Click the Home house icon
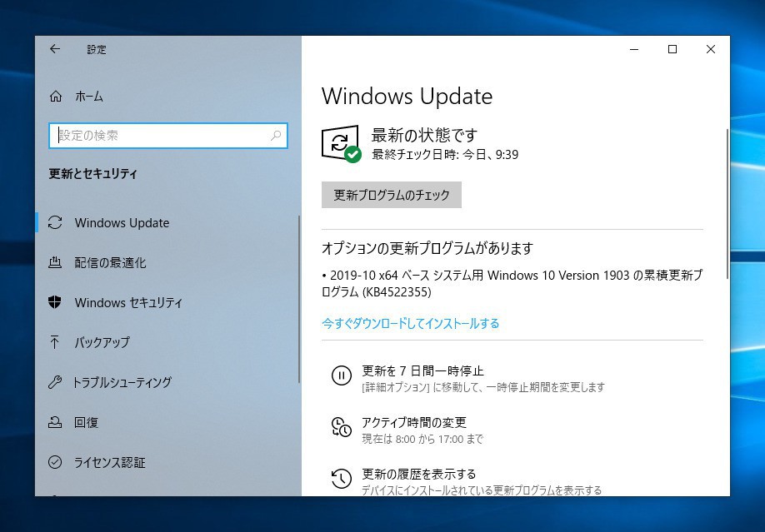Image resolution: width=765 pixels, height=532 pixels. [56, 97]
